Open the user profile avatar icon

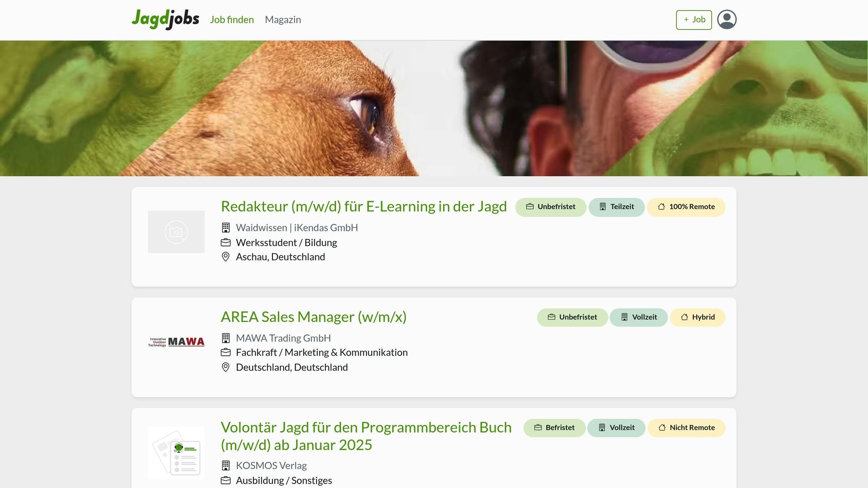click(726, 19)
